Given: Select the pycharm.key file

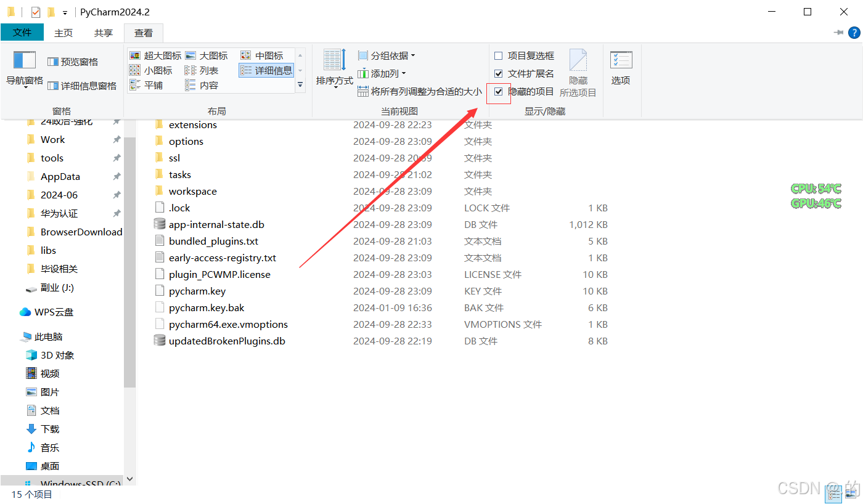Looking at the screenshot, I should click(x=197, y=291).
